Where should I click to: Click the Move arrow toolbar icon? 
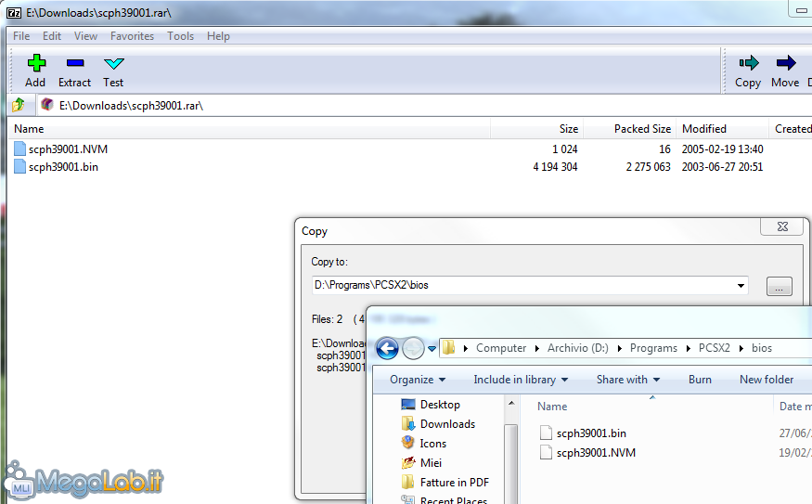pos(786,63)
